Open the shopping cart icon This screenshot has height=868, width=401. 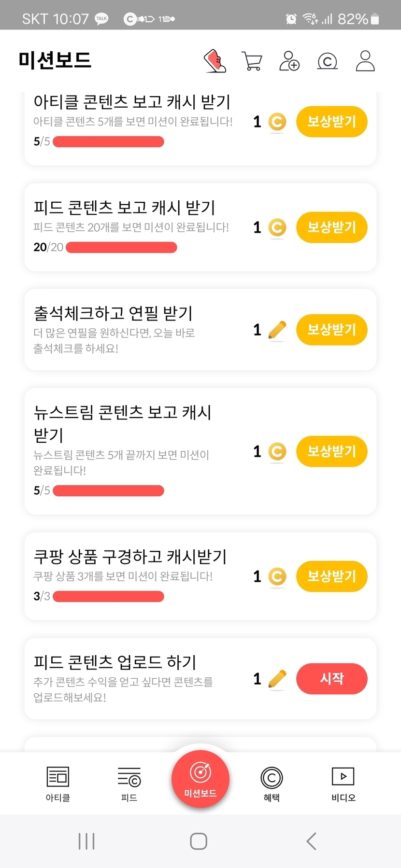[x=251, y=61]
